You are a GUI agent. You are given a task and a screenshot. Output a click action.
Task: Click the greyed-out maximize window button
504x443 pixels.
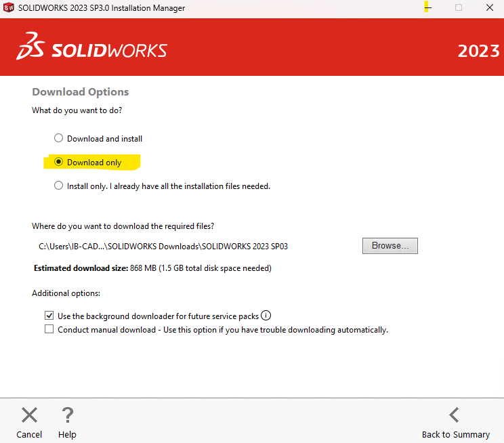click(459, 7)
